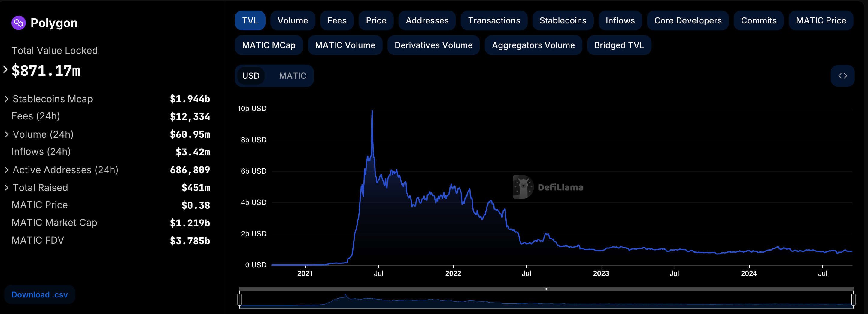
Task: Click the $3.42m inflows value
Action: pyautogui.click(x=193, y=152)
